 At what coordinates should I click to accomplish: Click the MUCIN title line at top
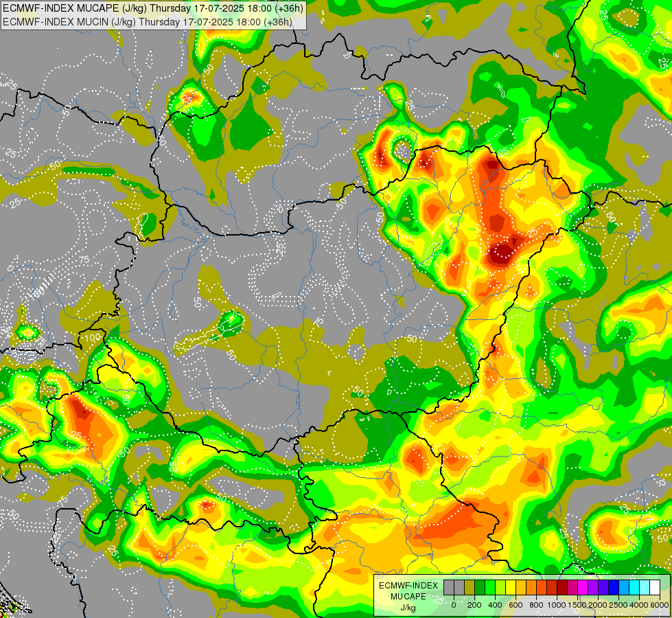[148, 21]
